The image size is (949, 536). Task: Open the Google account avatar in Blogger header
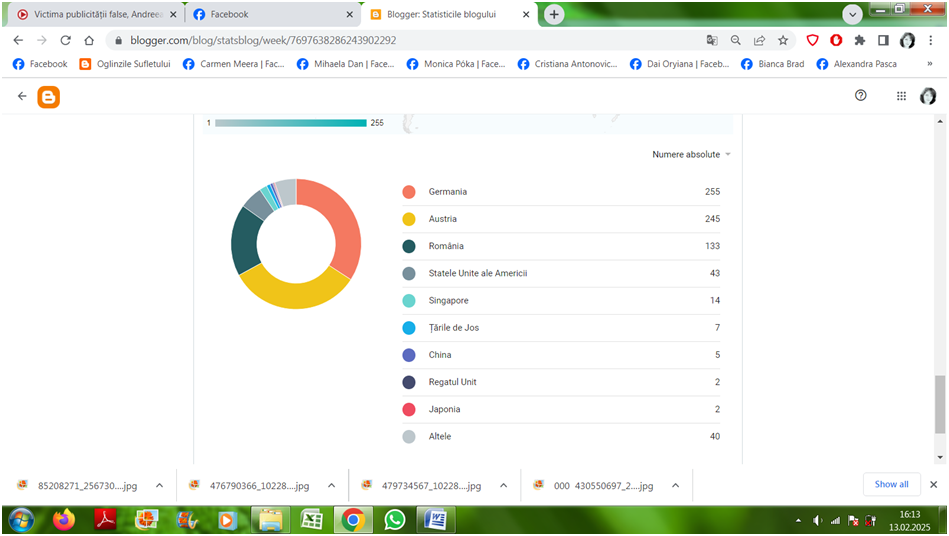coord(928,96)
